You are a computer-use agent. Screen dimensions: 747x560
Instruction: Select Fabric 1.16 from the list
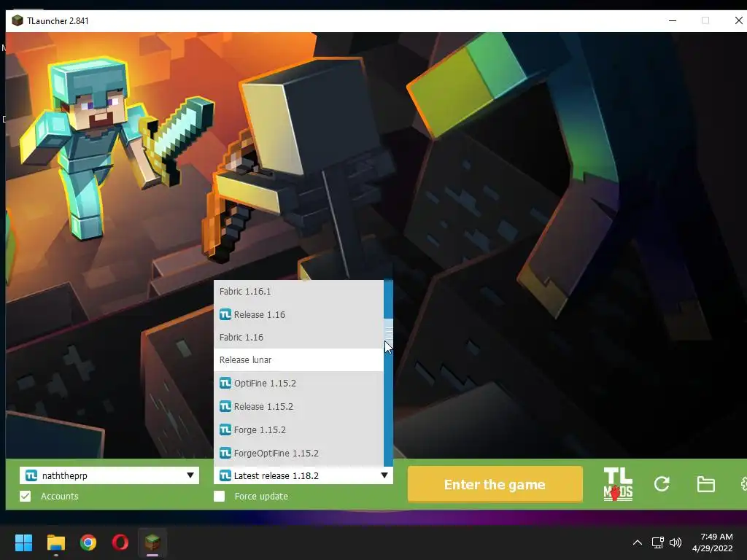point(298,337)
